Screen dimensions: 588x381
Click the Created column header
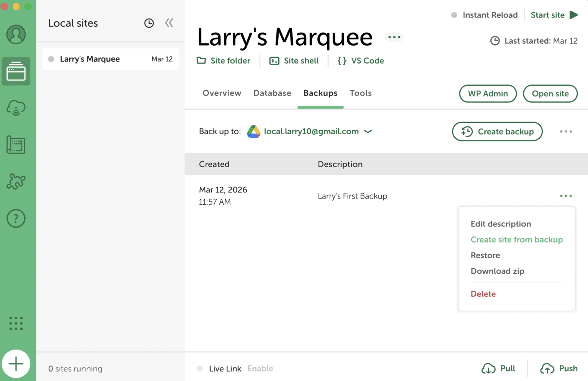pos(214,164)
